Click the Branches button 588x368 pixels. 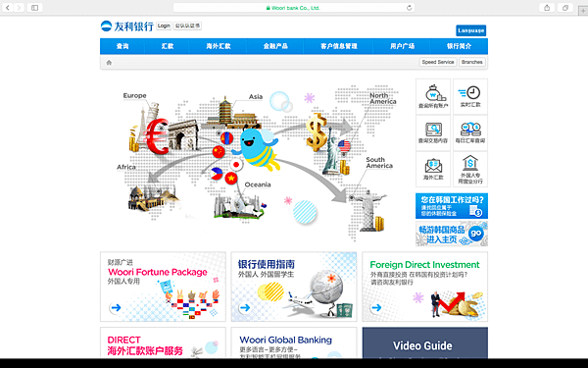click(471, 62)
